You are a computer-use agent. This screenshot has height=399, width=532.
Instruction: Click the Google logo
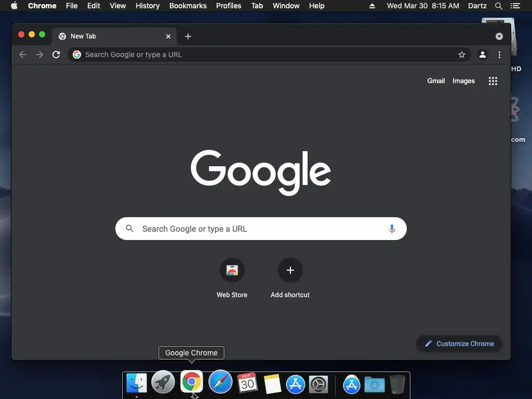click(261, 172)
